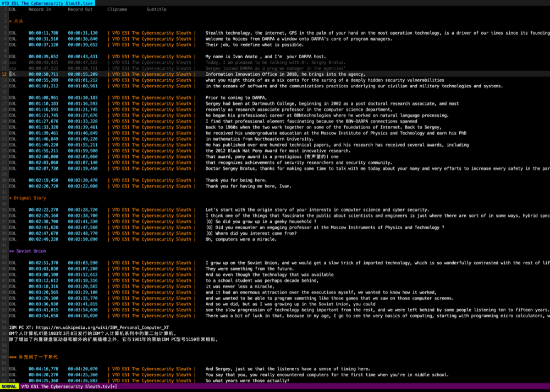
Task: Click the Record Out timecode 00:00:31,130
Action: (83, 33)
